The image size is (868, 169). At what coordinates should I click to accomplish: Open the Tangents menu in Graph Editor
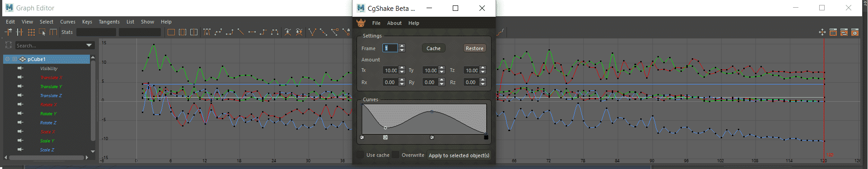pyautogui.click(x=109, y=22)
